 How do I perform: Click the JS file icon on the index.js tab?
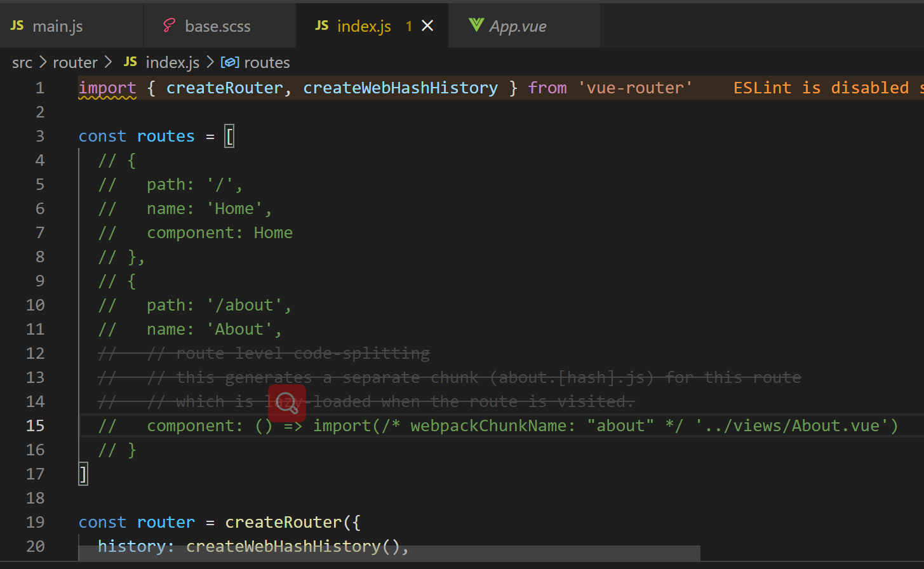pyautogui.click(x=322, y=25)
